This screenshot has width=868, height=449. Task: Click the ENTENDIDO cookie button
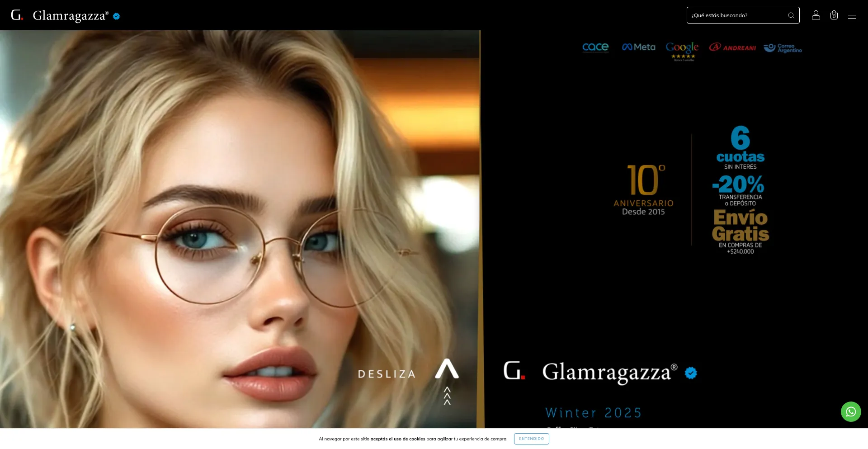point(531,439)
